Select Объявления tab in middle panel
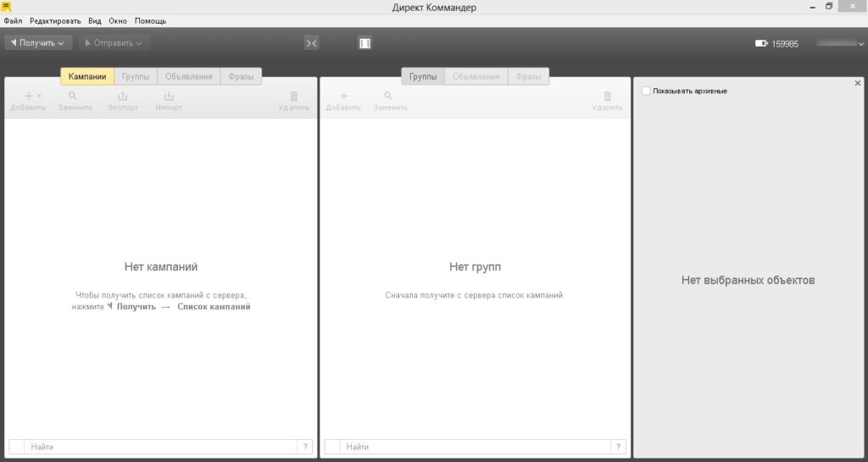The height and width of the screenshot is (462, 868). 476,76
